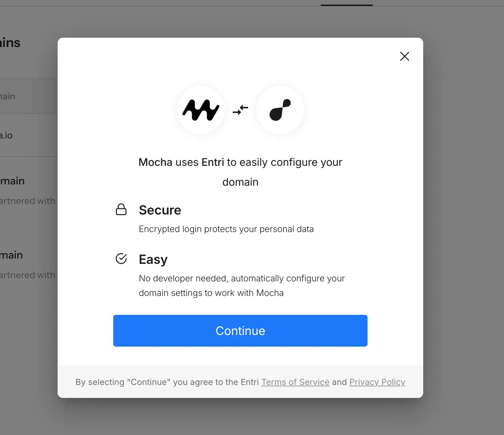Viewport: 504px width, 435px height.
Task: Click the first dimmed 'artnered with' text
Action: pyautogui.click(x=27, y=201)
